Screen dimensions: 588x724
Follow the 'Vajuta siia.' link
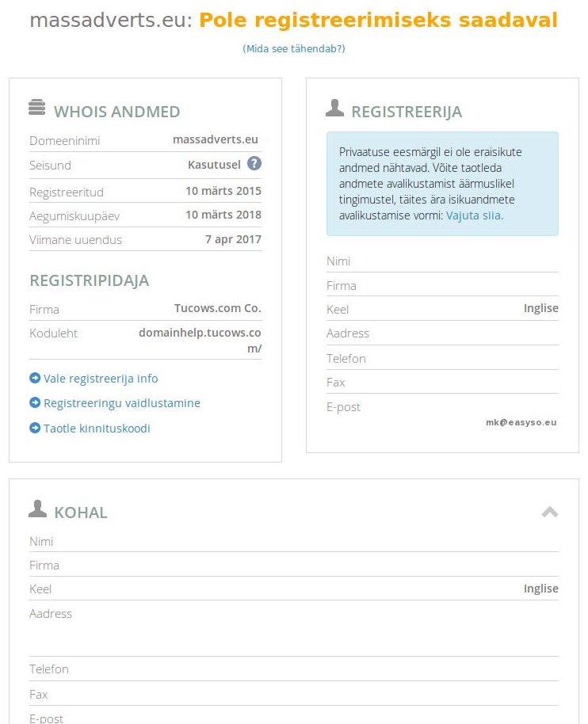[x=475, y=215]
